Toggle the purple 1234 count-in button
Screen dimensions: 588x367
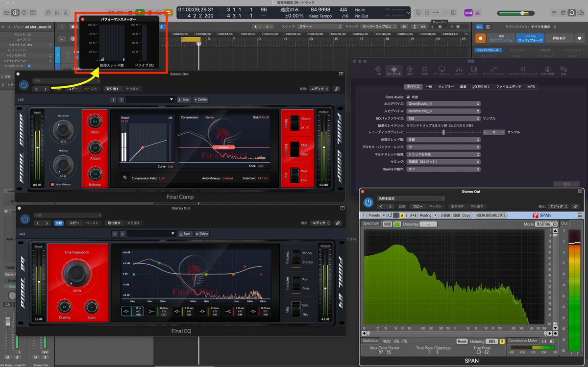tap(468, 12)
